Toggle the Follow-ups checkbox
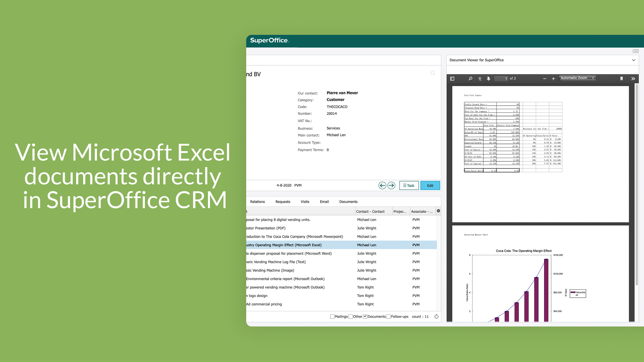This screenshot has width=644, height=362. tap(388, 316)
